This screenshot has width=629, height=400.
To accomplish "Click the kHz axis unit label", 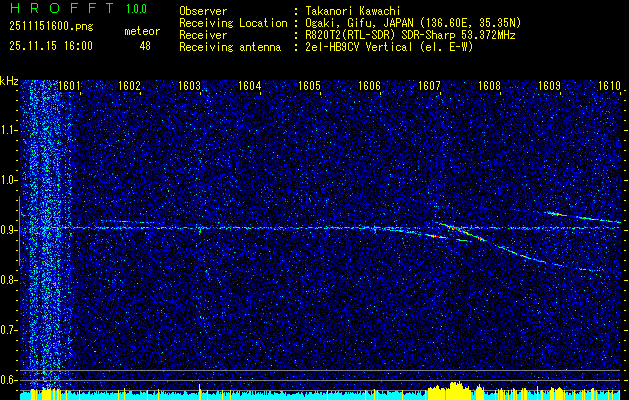I will click(x=9, y=81).
